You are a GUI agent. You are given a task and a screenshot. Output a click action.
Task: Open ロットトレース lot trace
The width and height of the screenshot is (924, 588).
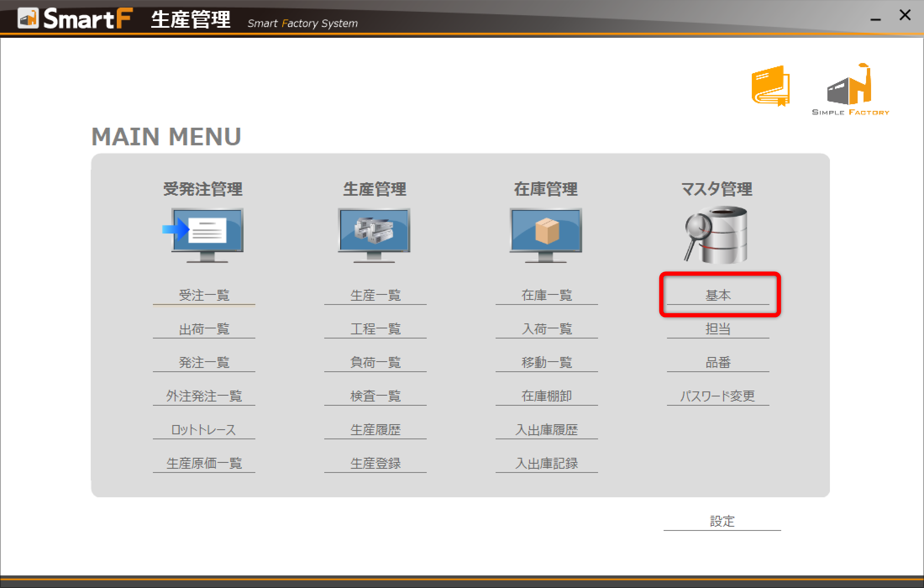coord(204,430)
